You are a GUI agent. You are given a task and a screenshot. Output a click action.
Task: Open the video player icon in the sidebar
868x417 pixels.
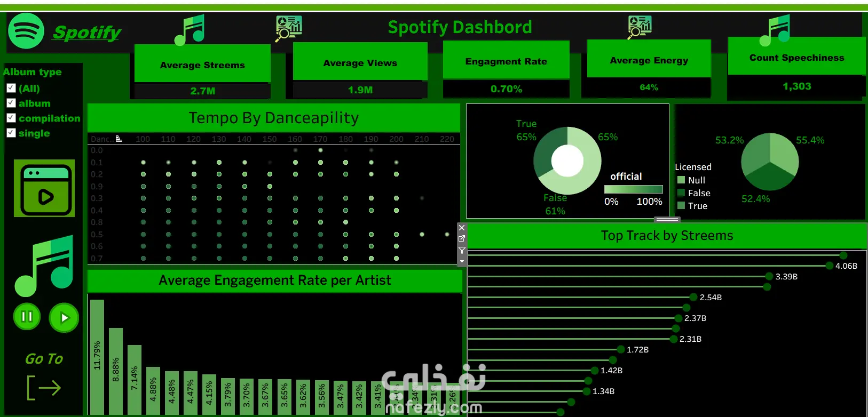[44, 188]
